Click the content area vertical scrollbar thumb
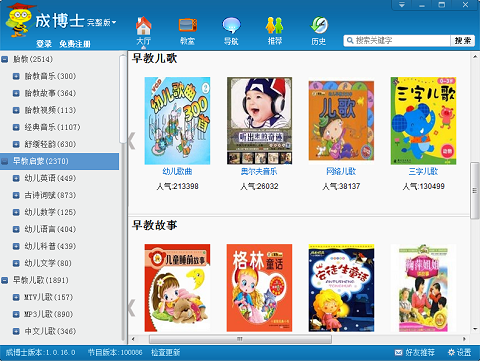The width and height of the screenshot is (480, 362). 474,190
